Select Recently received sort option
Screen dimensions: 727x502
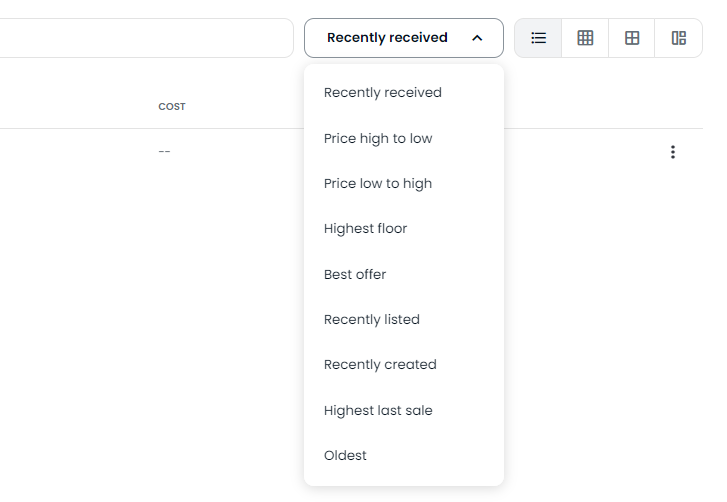[x=383, y=93]
